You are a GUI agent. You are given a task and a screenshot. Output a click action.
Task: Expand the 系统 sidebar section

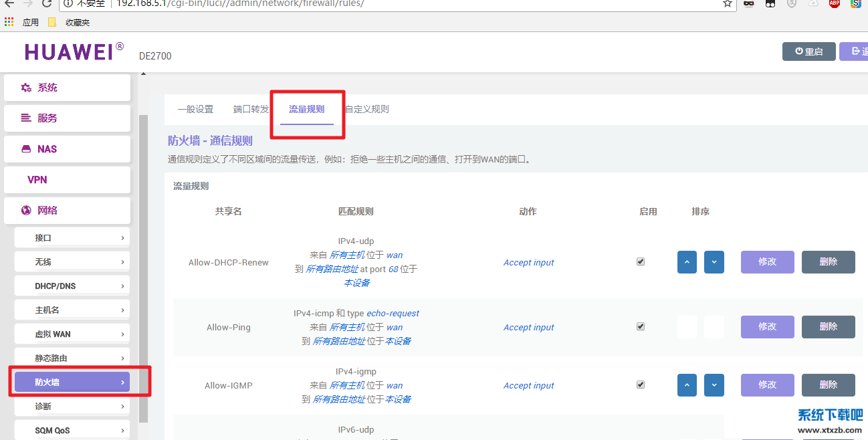click(67, 88)
